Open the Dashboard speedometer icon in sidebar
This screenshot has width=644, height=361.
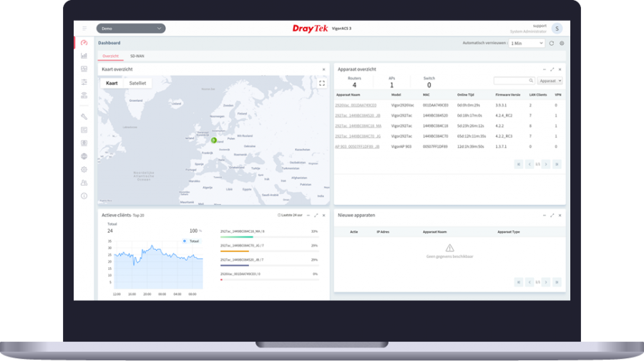(x=84, y=43)
